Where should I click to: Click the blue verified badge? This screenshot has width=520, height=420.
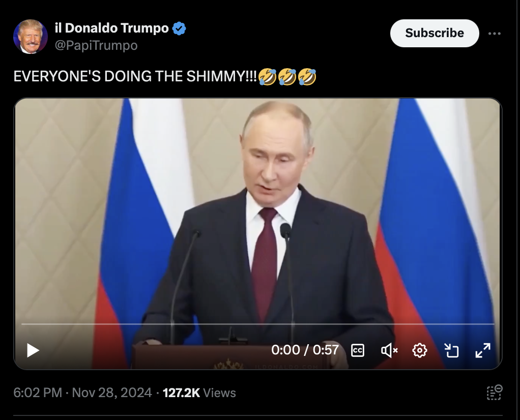(179, 28)
